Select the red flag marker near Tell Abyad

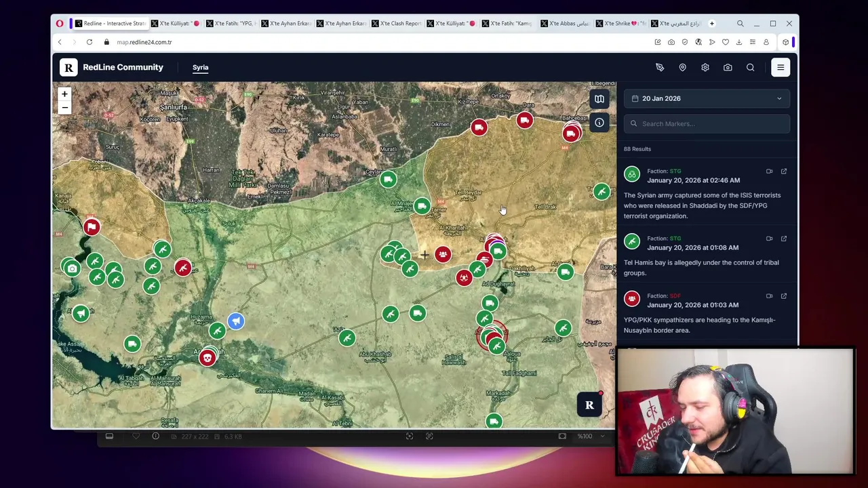click(x=92, y=227)
